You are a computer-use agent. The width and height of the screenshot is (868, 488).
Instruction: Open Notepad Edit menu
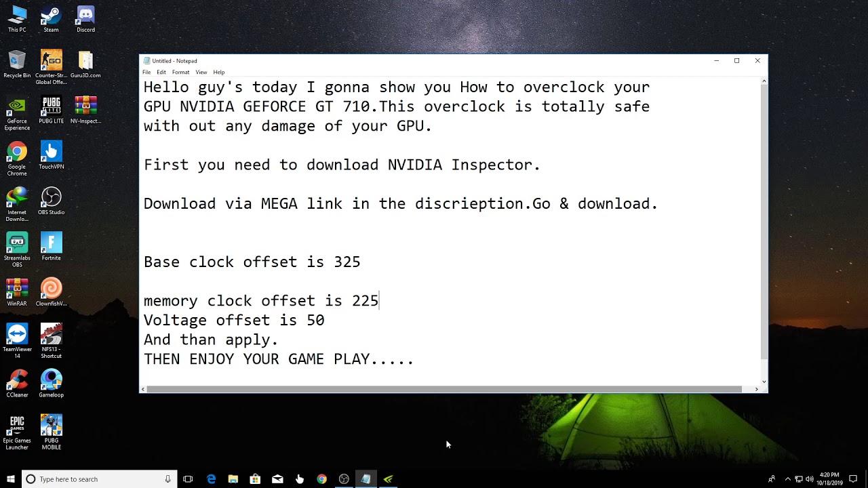pyautogui.click(x=161, y=72)
